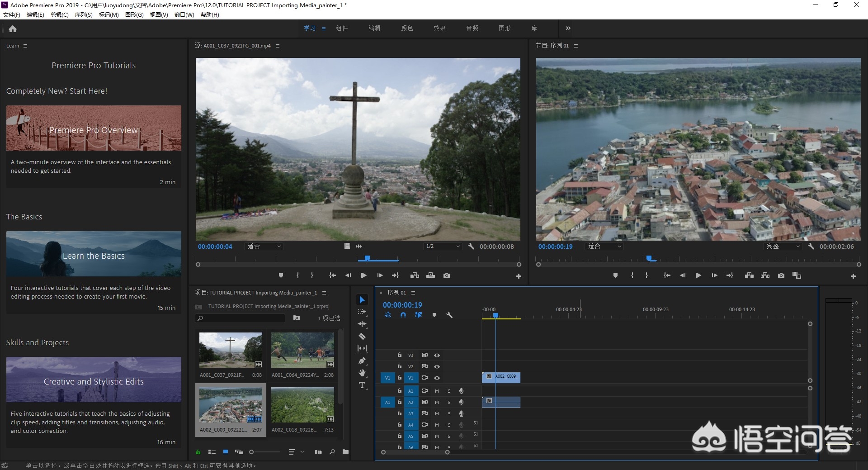Select the Razor tool
This screenshot has height=470, width=868.
362,336
